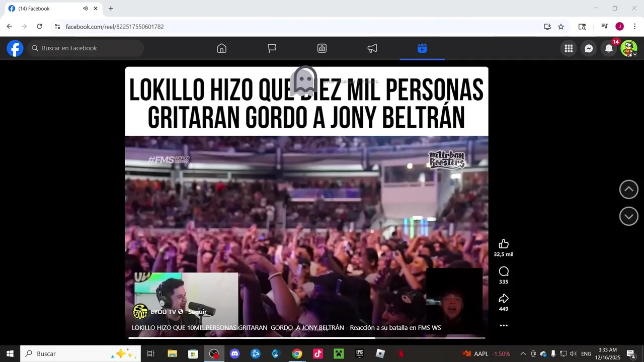
Task: Show hidden system tray icons
Action: click(523, 354)
